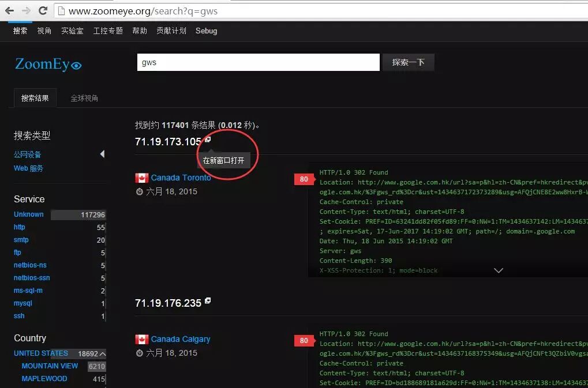Click the address bar URL
The width and height of the screenshot is (588, 388).
(143, 11)
